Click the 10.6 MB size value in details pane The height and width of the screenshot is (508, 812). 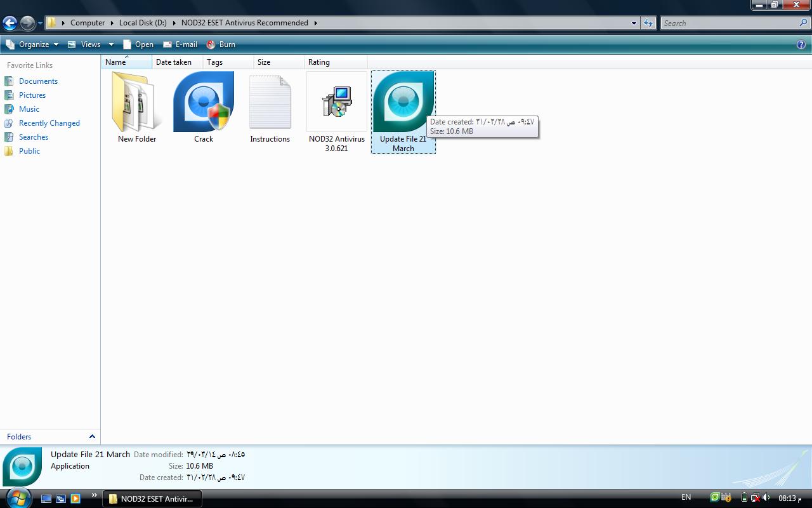point(199,466)
